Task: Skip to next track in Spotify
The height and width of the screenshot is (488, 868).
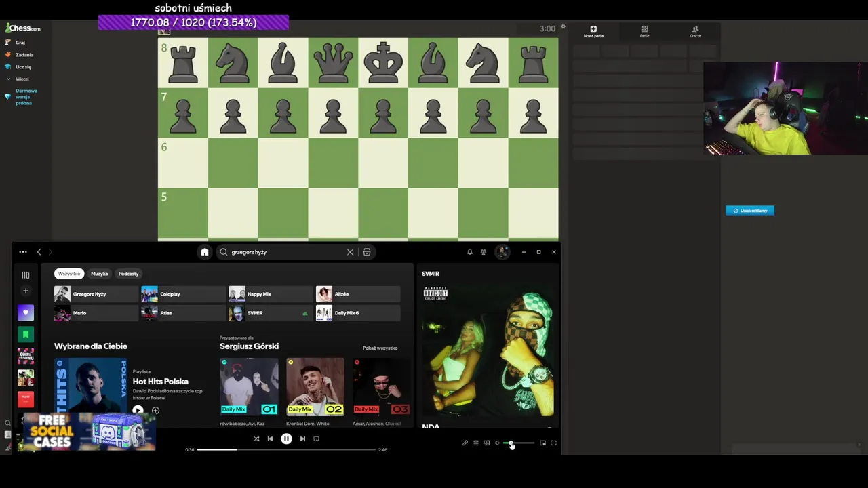Action: tap(302, 439)
